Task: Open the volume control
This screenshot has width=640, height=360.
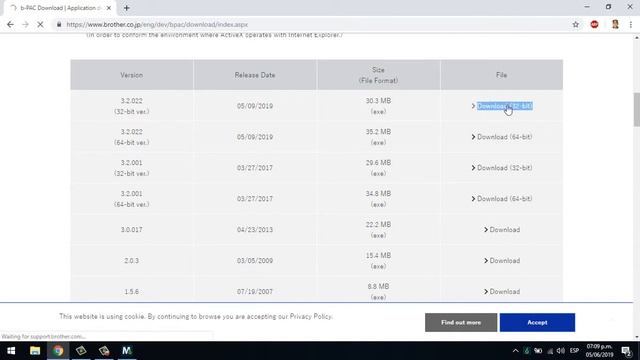Action: [561, 351]
